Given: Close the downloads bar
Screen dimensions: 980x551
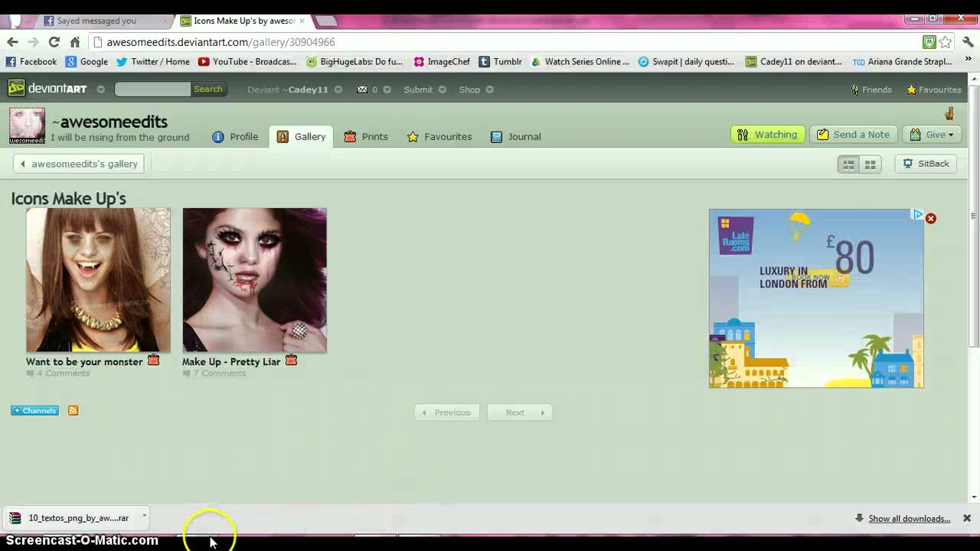Looking at the screenshot, I should (967, 518).
